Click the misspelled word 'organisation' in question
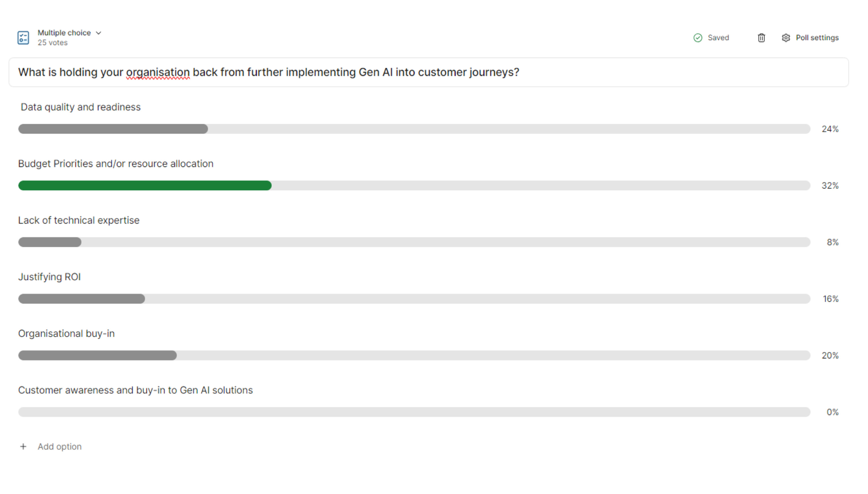 pyautogui.click(x=158, y=72)
